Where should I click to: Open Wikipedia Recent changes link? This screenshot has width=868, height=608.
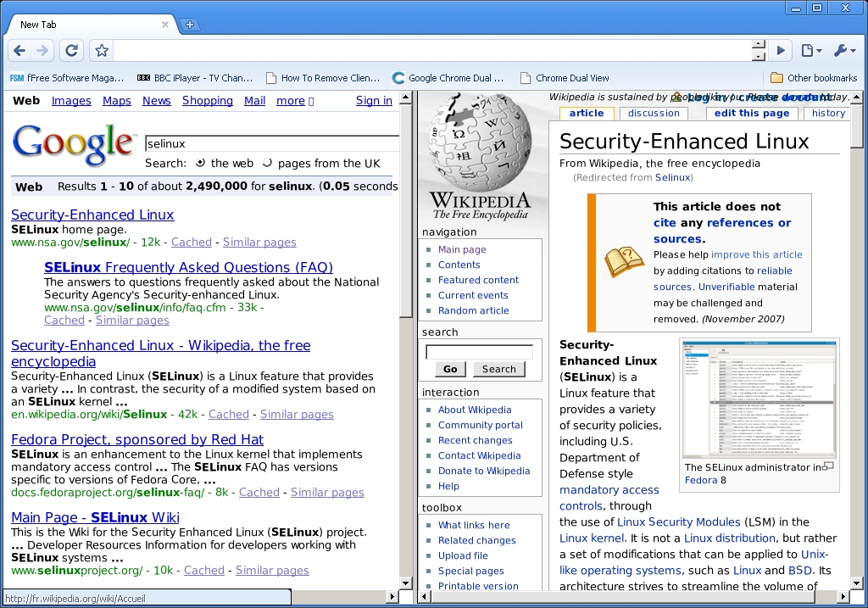click(475, 440)
